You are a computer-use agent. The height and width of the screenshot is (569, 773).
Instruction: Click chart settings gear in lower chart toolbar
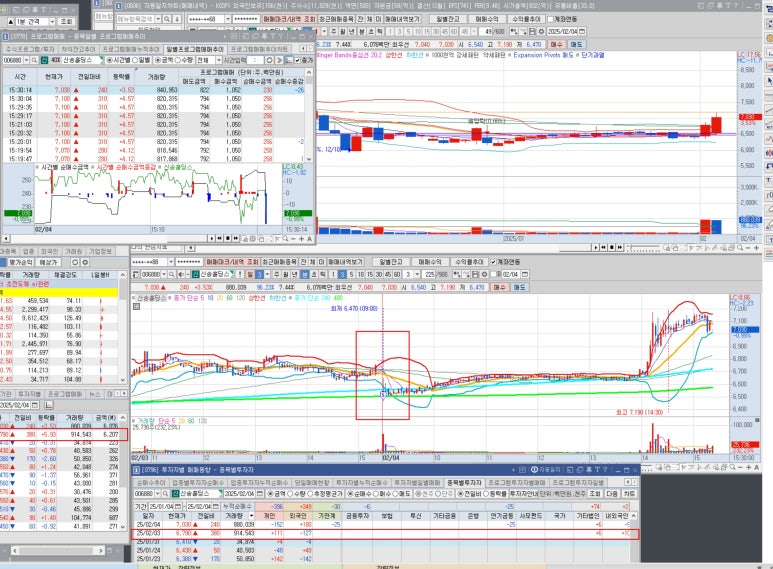(x=485, y=274)
